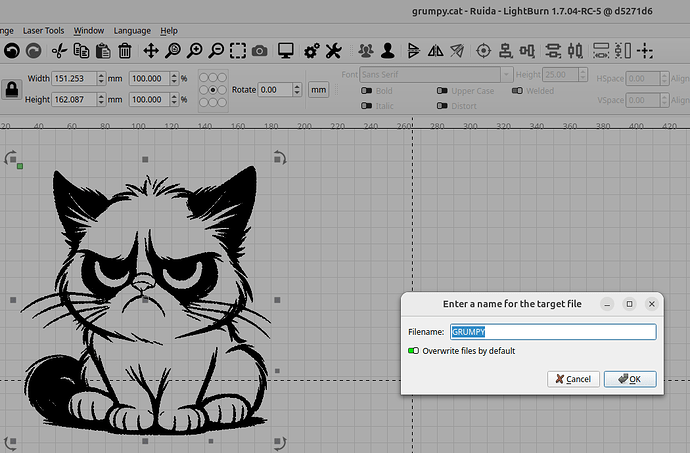Distribute objects vertically icon
The width and height of the screenshot is (690, 453).
click(x=553, y=51)
